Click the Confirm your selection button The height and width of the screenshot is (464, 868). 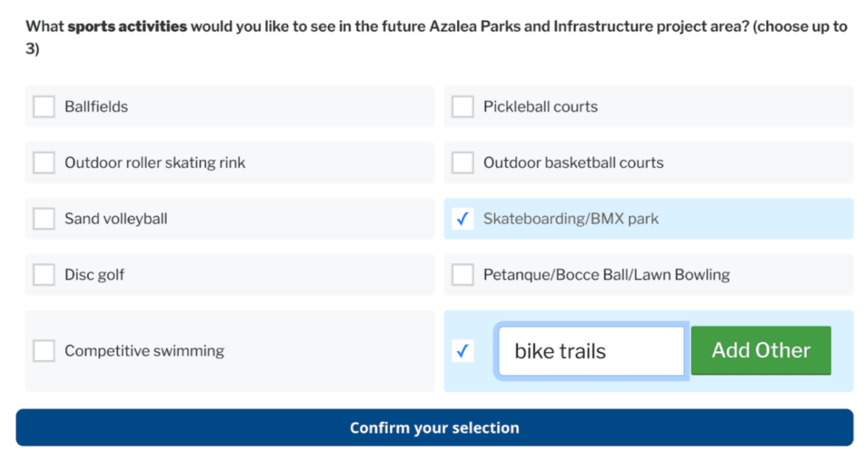(434, 428)
